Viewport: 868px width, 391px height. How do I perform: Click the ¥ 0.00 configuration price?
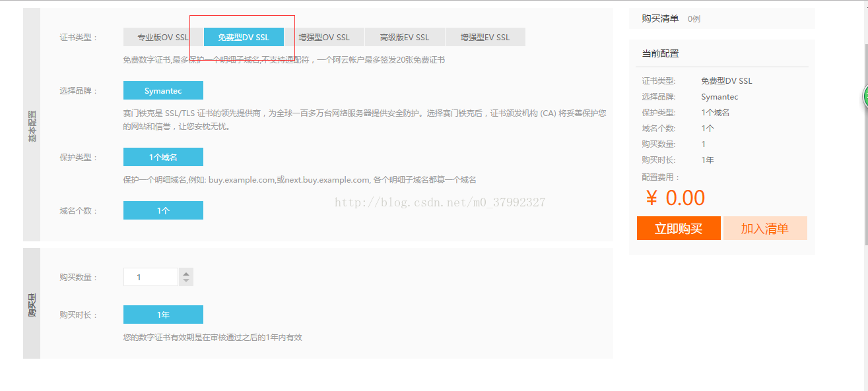click(x=675, y=198)
